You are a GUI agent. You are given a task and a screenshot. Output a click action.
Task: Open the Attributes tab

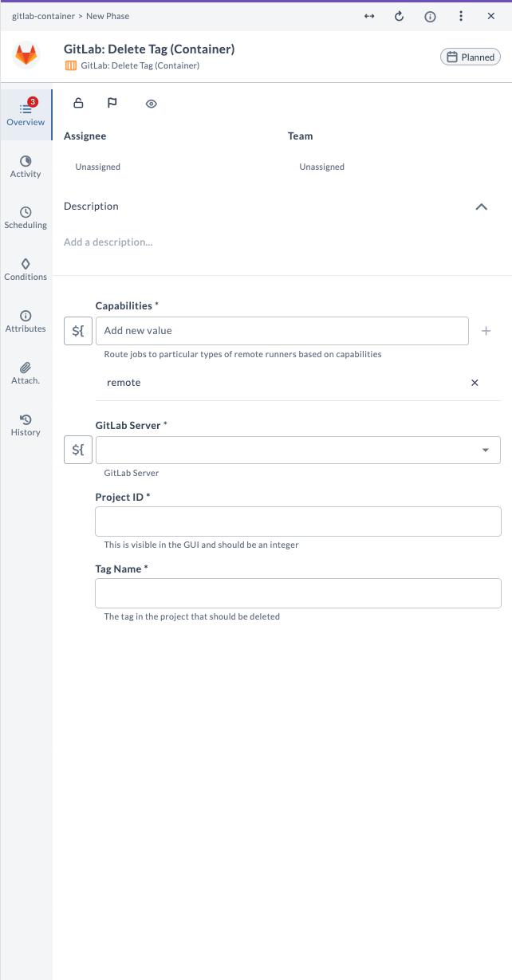pos(26,321)
